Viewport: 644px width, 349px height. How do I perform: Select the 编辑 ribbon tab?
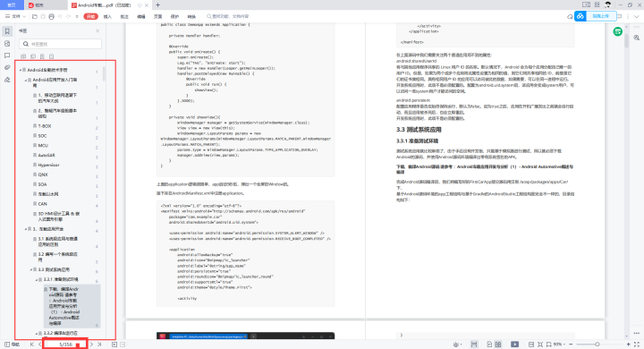[x=141, y=16]
